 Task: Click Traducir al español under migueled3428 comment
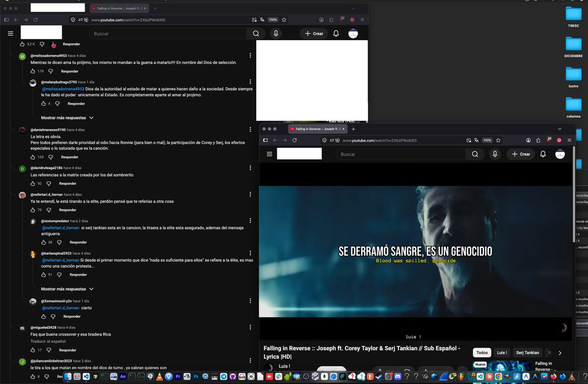[48, 341]
